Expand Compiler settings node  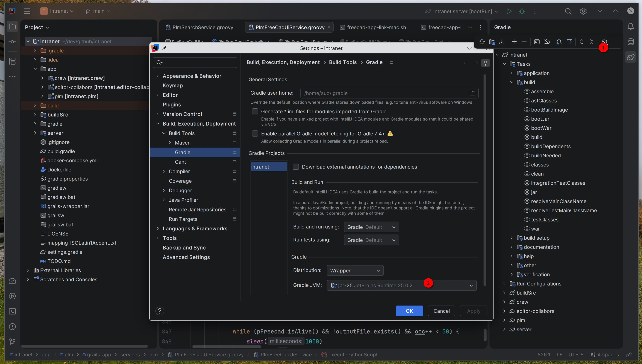(x=164, y=171)
